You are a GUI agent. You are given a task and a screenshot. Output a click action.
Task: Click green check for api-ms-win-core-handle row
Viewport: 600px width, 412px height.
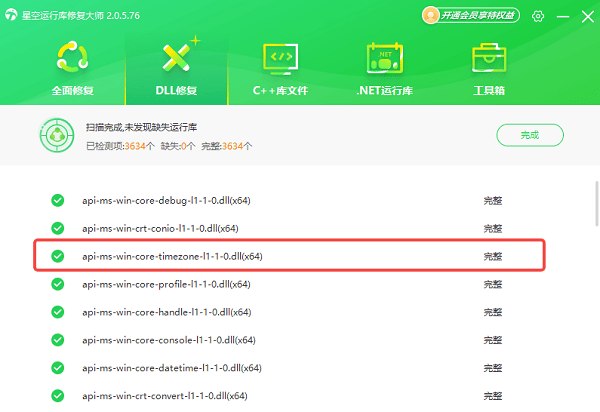pyautogui.click(x=58, y=312)
